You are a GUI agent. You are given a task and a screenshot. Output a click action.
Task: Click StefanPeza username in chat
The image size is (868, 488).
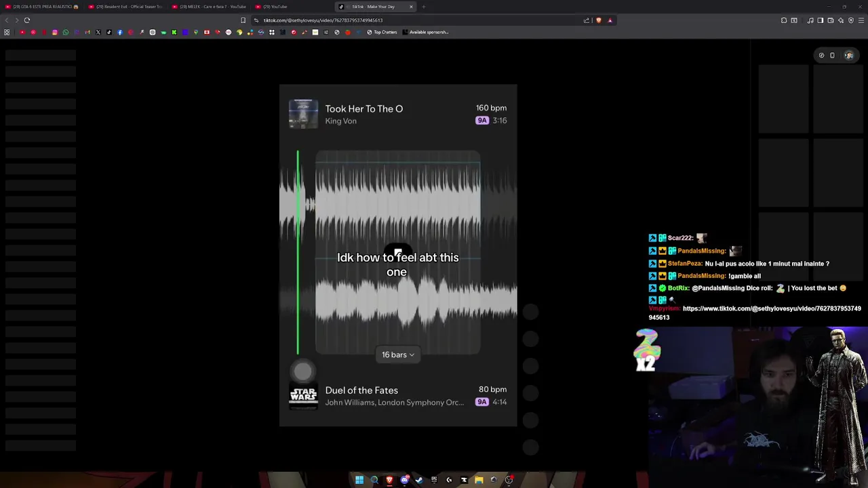click(685, 264)
